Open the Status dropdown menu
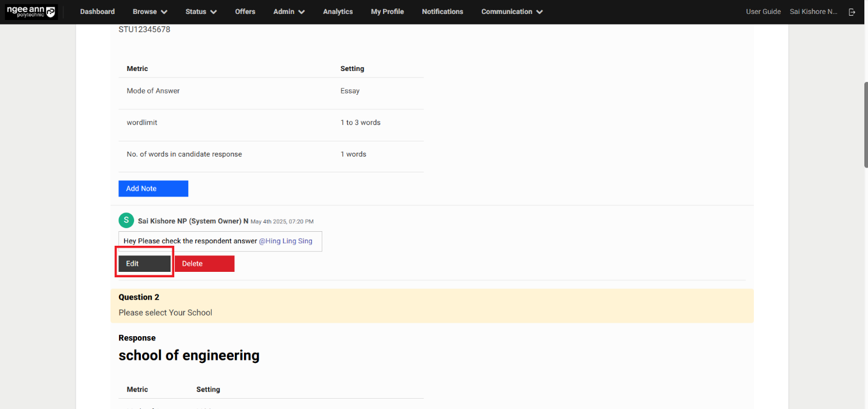This screenshot has width=868, height=409. (x=201, y=12)
